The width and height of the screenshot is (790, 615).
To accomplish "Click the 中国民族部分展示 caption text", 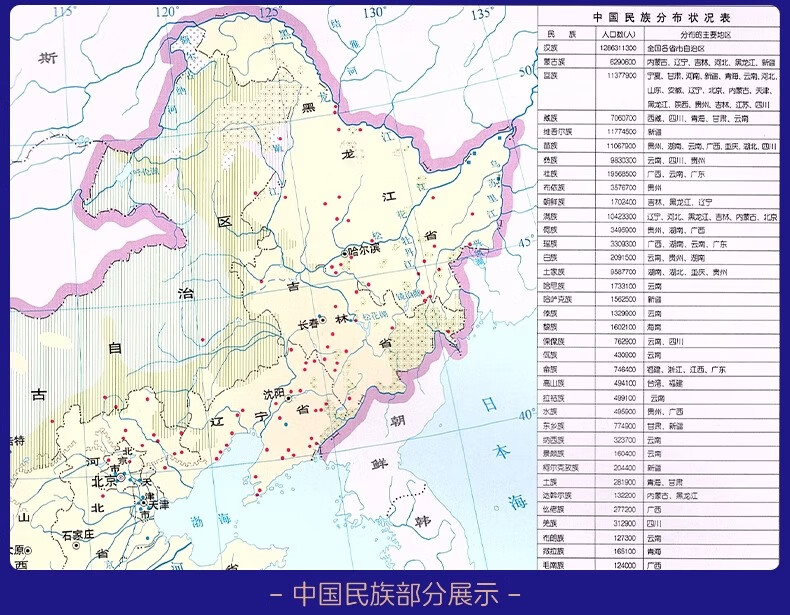I will (396, 593).
